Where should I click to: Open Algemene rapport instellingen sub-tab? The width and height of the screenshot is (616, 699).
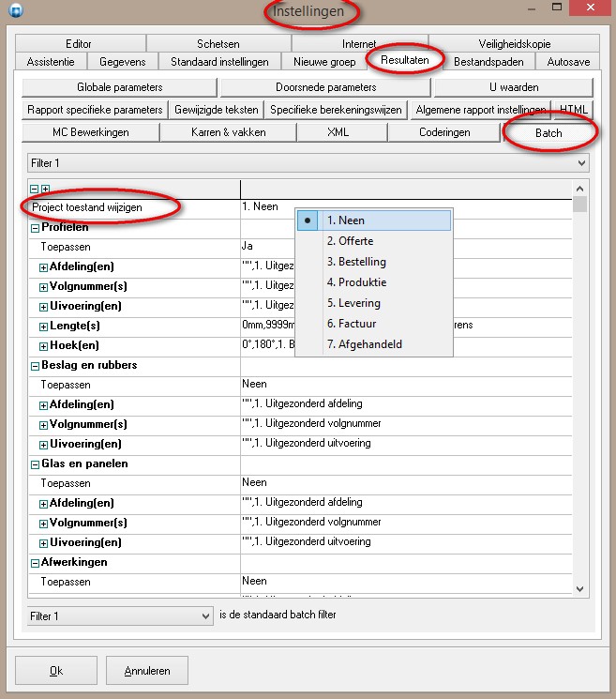(481, 110)
